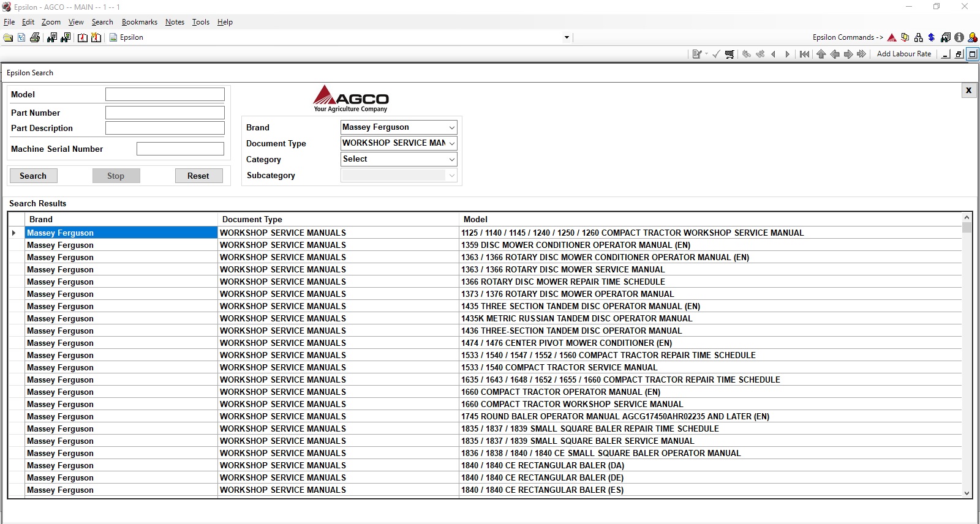Click the binoculars with page search icon
Viewport: 980px width, 524px height.
point(65,37)
